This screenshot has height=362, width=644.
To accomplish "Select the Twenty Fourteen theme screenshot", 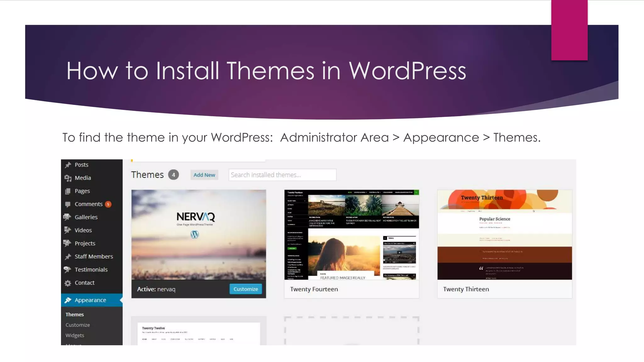I will pos(352,235).
